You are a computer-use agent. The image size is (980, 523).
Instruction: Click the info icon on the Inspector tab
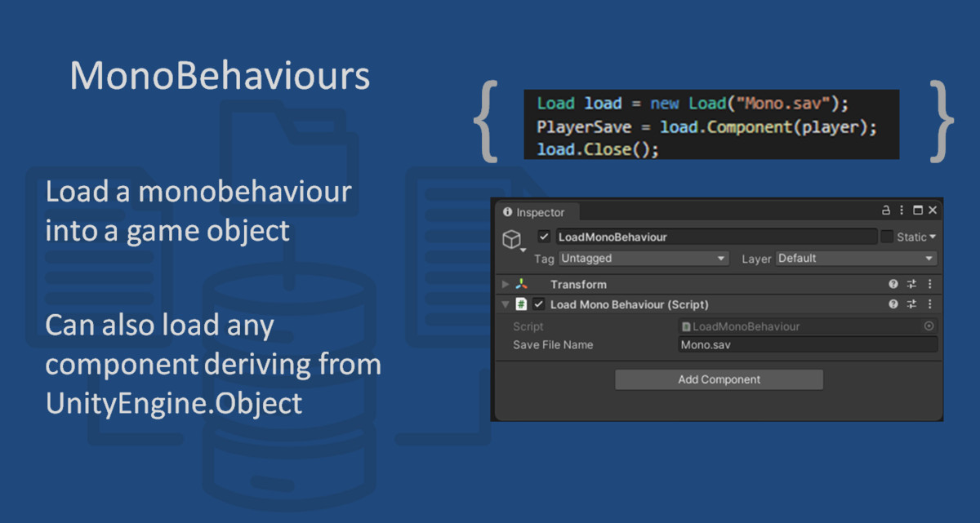507,212
